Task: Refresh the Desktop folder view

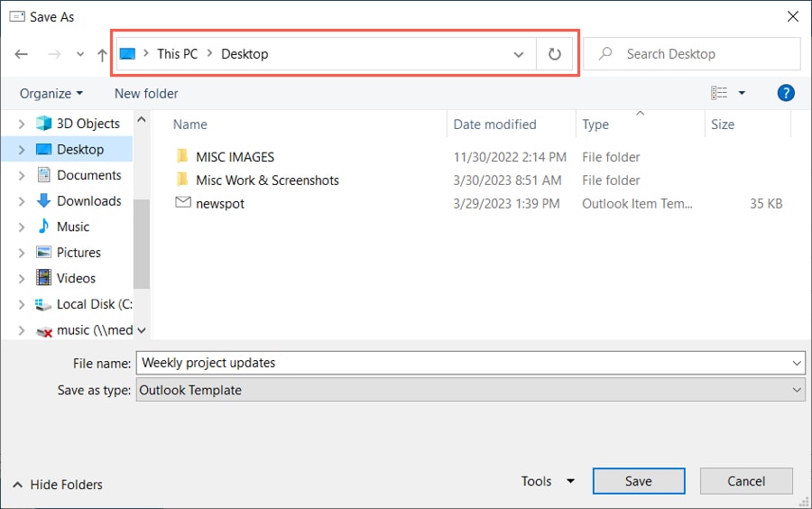Action: pyautogui.click(x=555, y=54)
